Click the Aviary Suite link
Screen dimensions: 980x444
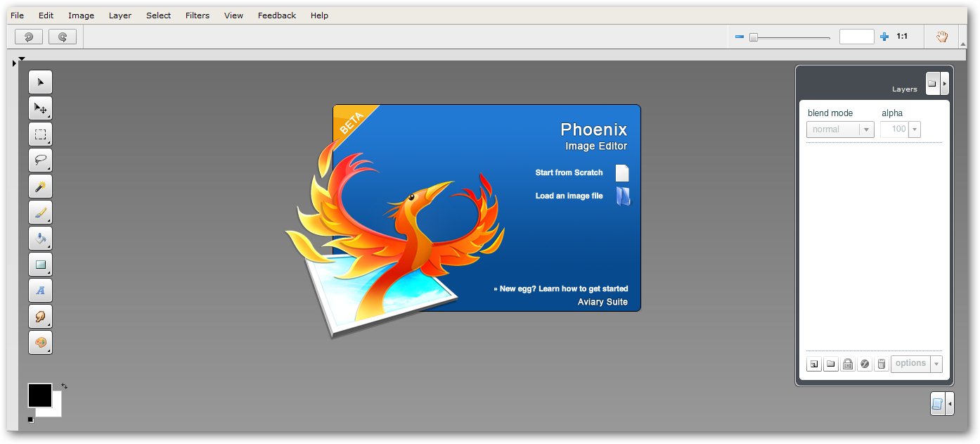pyautogui.click(x=602, y=302)
